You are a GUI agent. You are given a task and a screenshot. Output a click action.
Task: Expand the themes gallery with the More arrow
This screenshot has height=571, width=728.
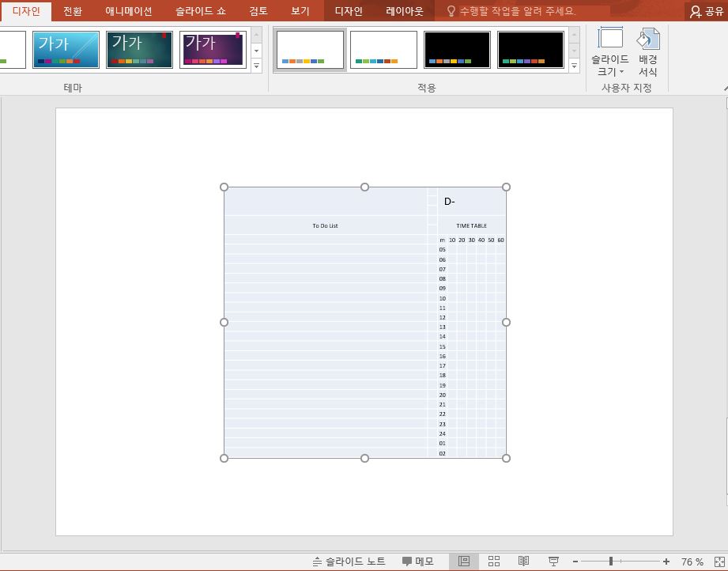click(x=256, y=66)
